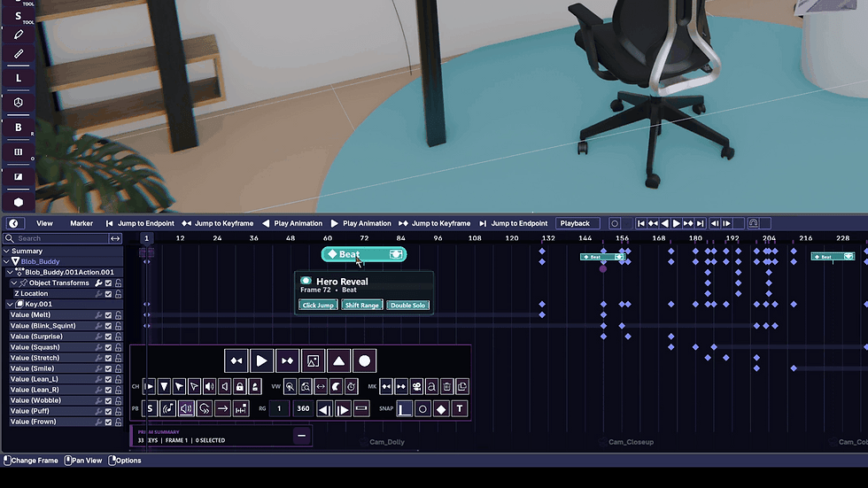Toggle circle snap option in SNAP row

point(422,409)
